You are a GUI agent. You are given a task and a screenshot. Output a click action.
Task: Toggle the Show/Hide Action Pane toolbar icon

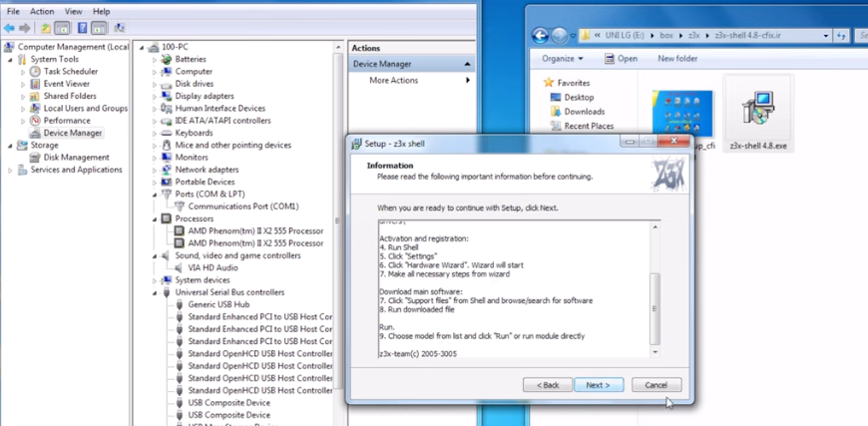pos(99,28)
